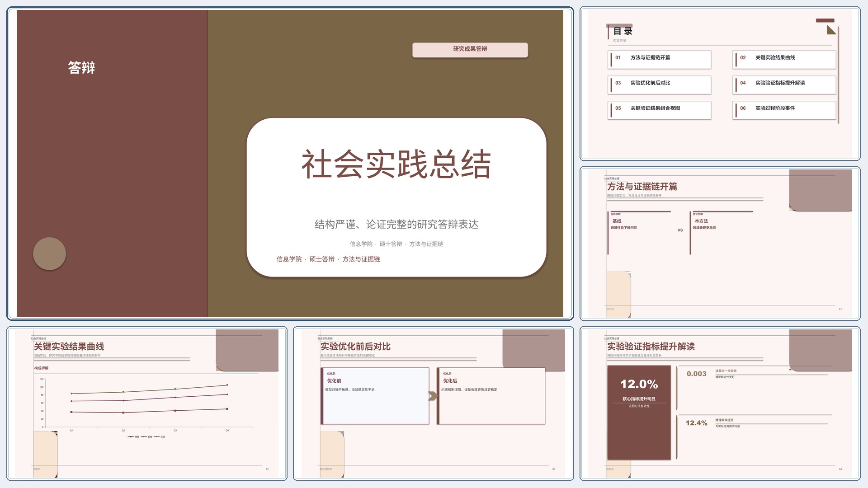Image resolution: width=868 pixels, height=488 pixels.
Task: Click the 社会实践总结 main title text
Action: click(x=396, y=164)
